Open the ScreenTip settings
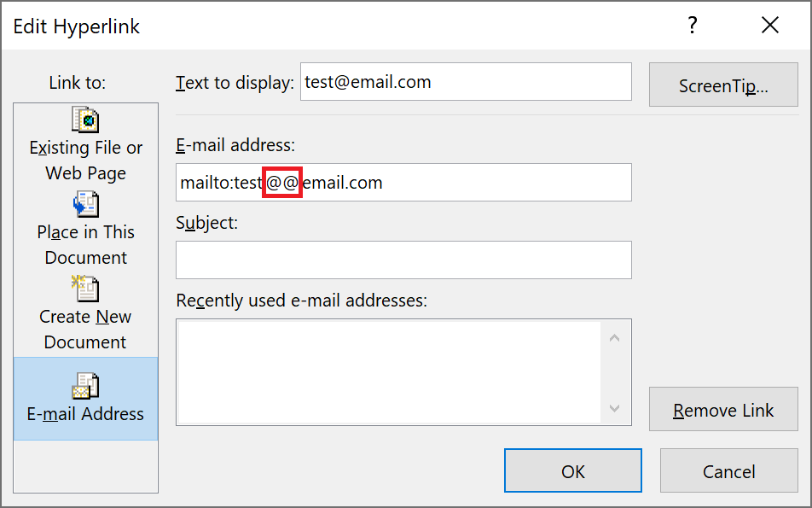 tap(723, 85)
